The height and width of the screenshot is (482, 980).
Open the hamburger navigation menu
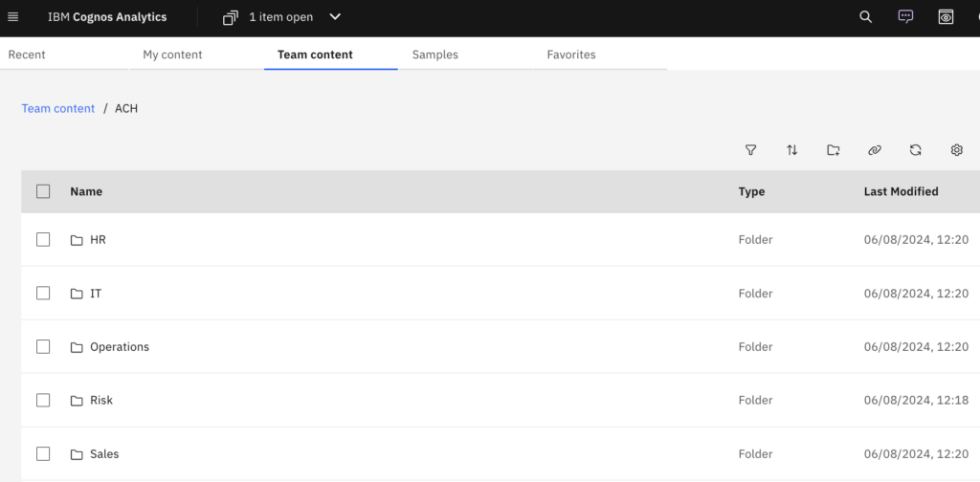click(x=13, y=17)
